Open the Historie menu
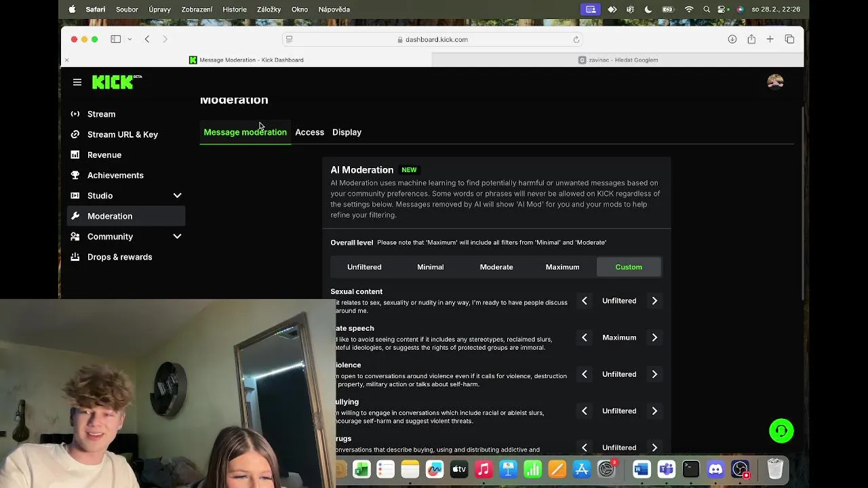868x488 pixels. coord(235,9)
